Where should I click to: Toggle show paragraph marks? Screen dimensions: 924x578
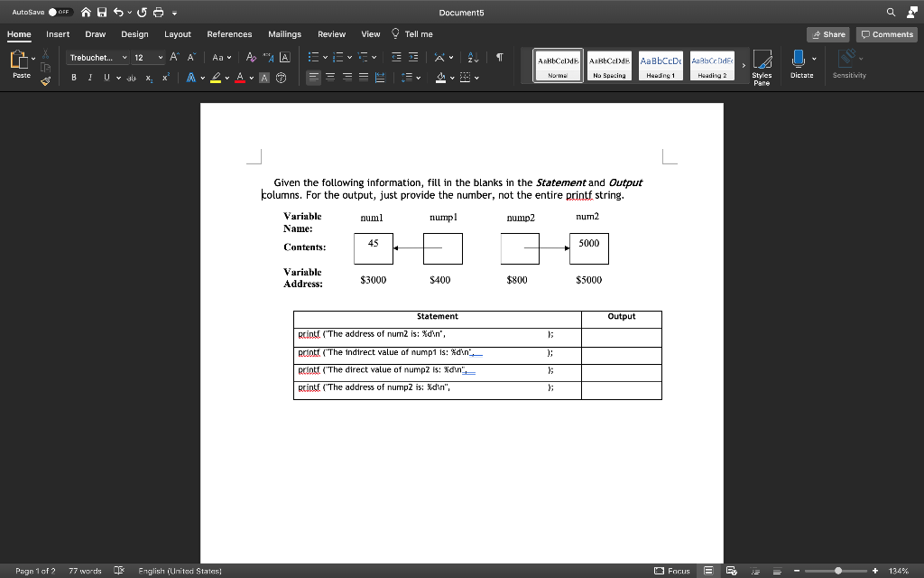pos(500,57)
